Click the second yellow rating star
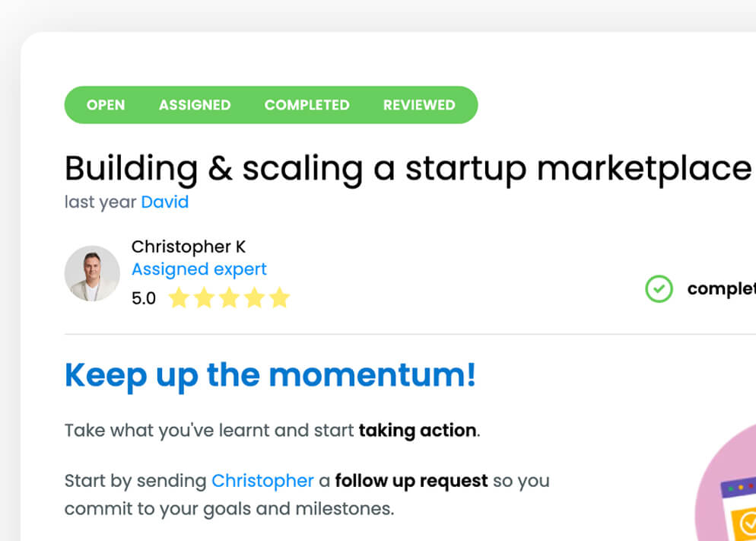 (x=204, y=298)
